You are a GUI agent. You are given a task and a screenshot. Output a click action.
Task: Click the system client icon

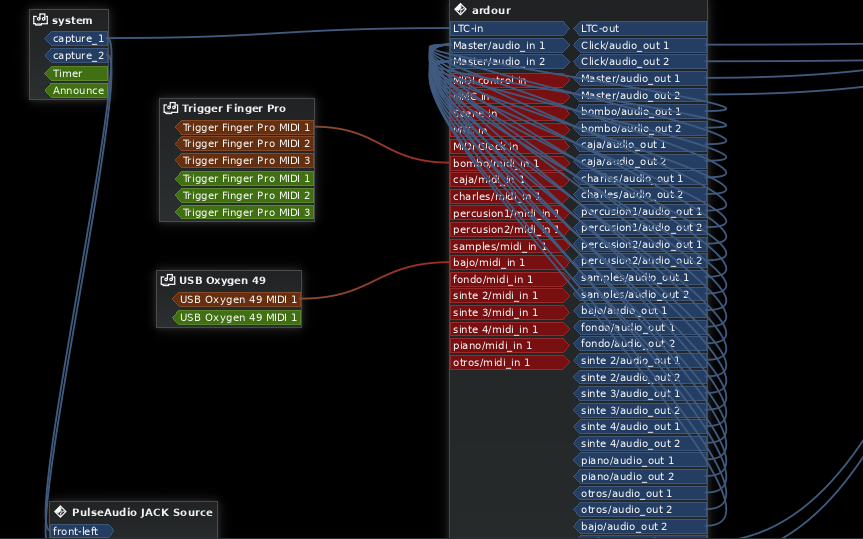coord(41,20)
